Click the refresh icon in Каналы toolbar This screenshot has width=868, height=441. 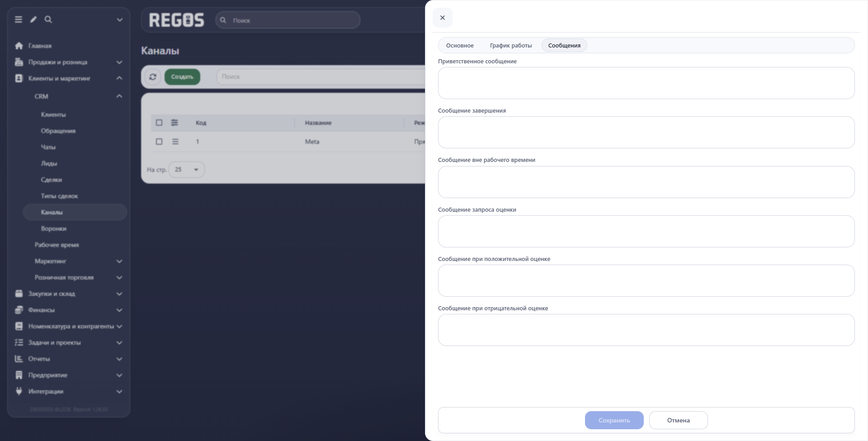tap(153, 77)
